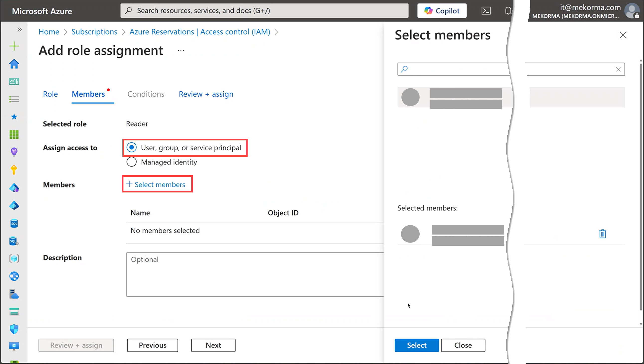Switch to the Role tab
Image resolution: width=644 pixels, height=364 pixels.
50,94
